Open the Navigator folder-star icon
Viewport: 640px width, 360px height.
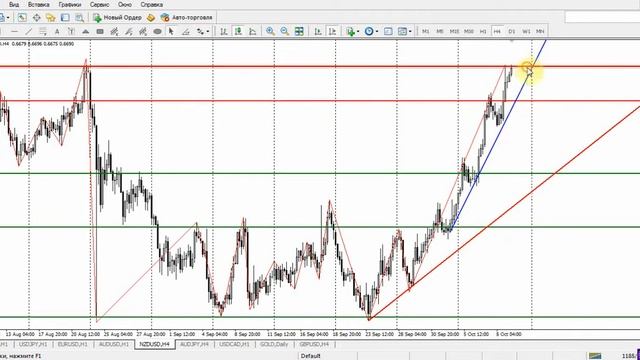coord(51,18)
